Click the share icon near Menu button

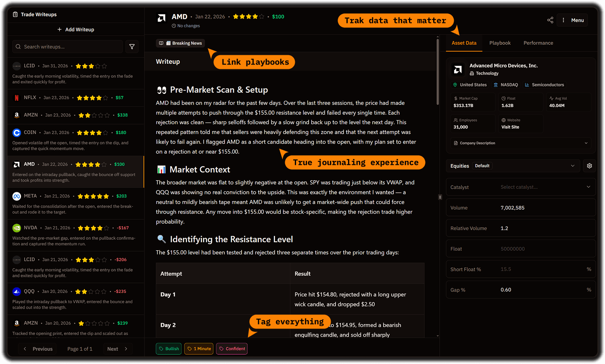(x=550, y=20)
